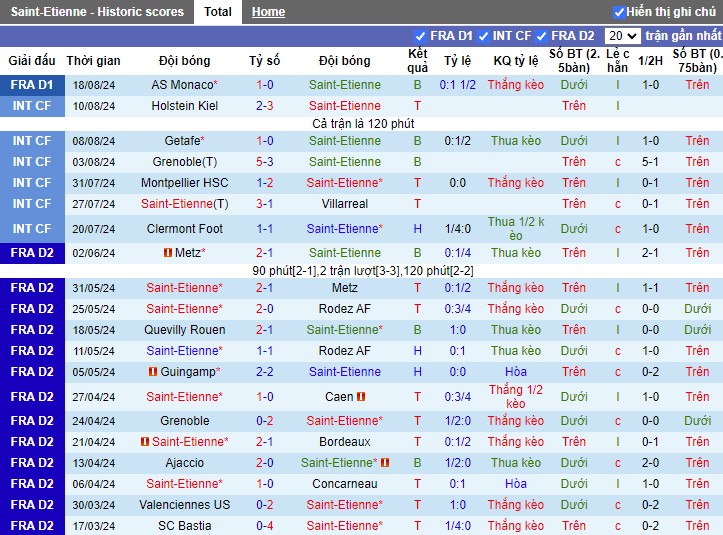Viewport: 723px width, 535px height.
Task: Uncheck the INT CF league filter
Action: [x=483, y=36]
